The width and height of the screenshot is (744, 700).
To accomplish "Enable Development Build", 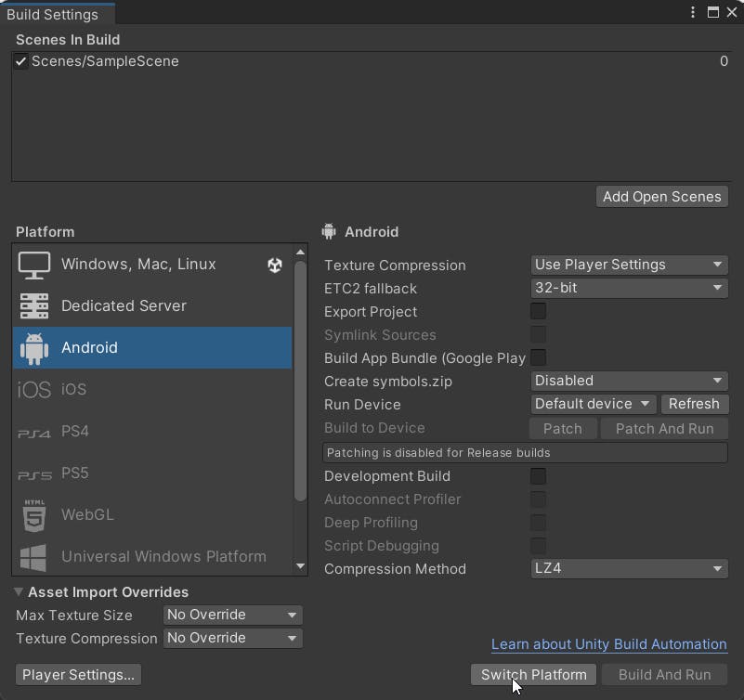I will [x=538, y=476].
